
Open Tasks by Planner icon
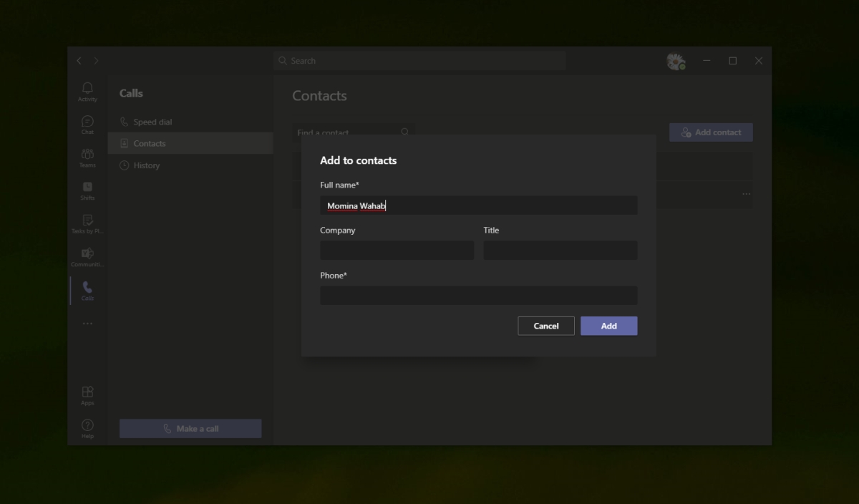pyautogui.click(x=87, y=224)
